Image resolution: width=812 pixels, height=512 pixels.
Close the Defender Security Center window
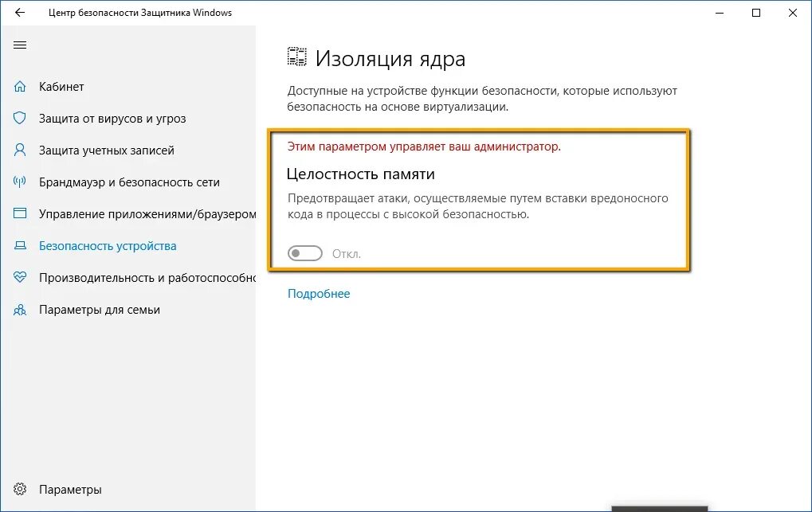793,13
